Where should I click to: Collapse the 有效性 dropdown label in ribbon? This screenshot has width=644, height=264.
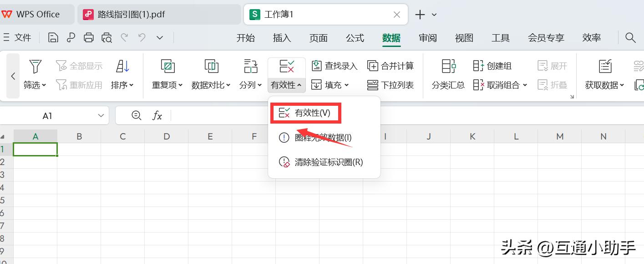[286, 85]
